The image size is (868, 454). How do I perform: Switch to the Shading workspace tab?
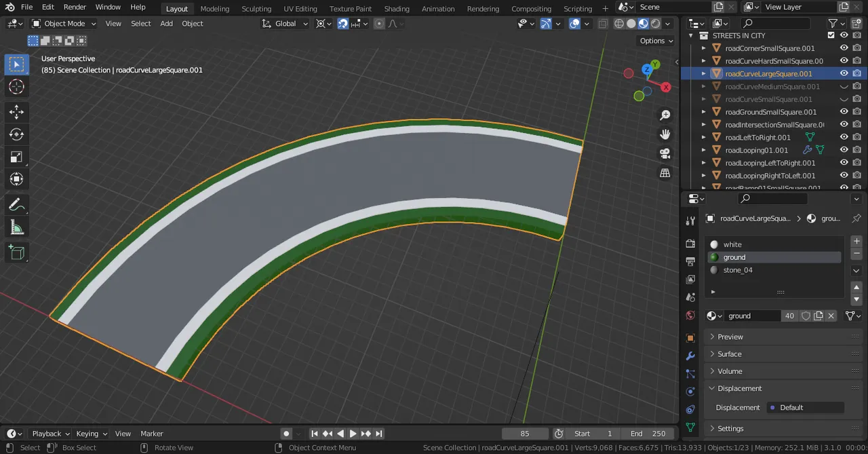(x=397, y=9)
